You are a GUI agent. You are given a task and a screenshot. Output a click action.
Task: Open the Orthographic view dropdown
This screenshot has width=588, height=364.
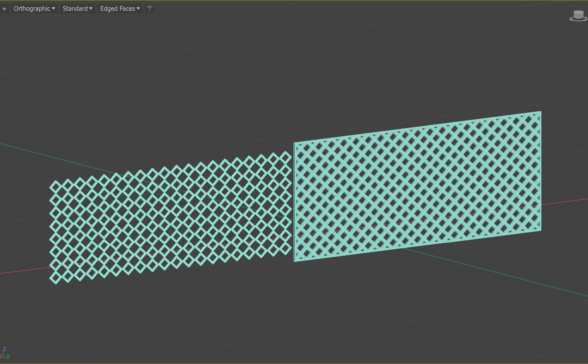point(34,9)
